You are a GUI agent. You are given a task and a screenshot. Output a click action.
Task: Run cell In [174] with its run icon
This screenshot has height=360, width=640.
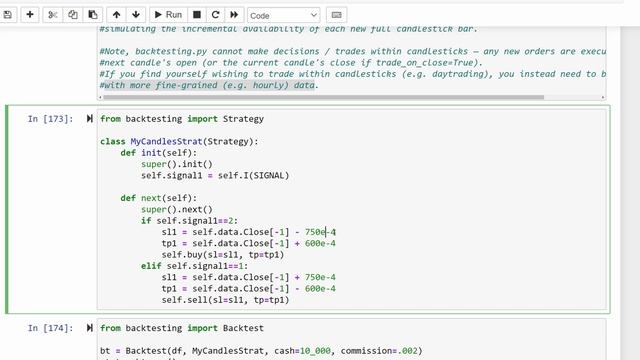(89, 328)
